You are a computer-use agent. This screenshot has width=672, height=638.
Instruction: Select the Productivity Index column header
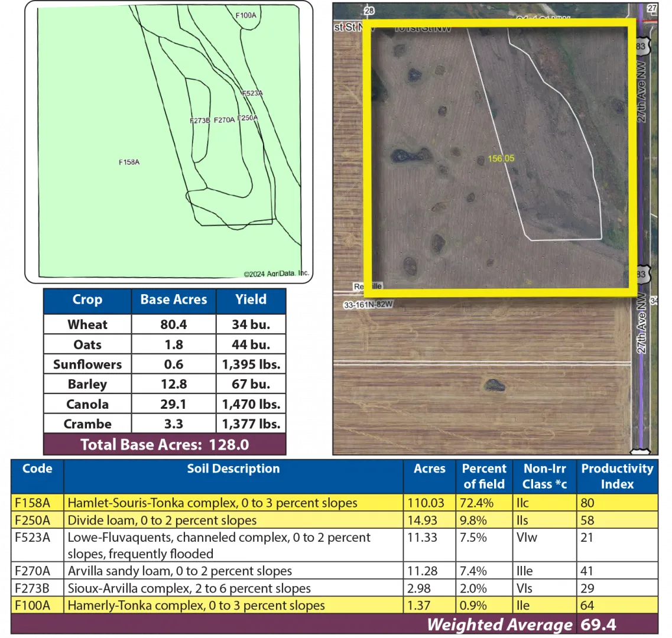point(617,476)
